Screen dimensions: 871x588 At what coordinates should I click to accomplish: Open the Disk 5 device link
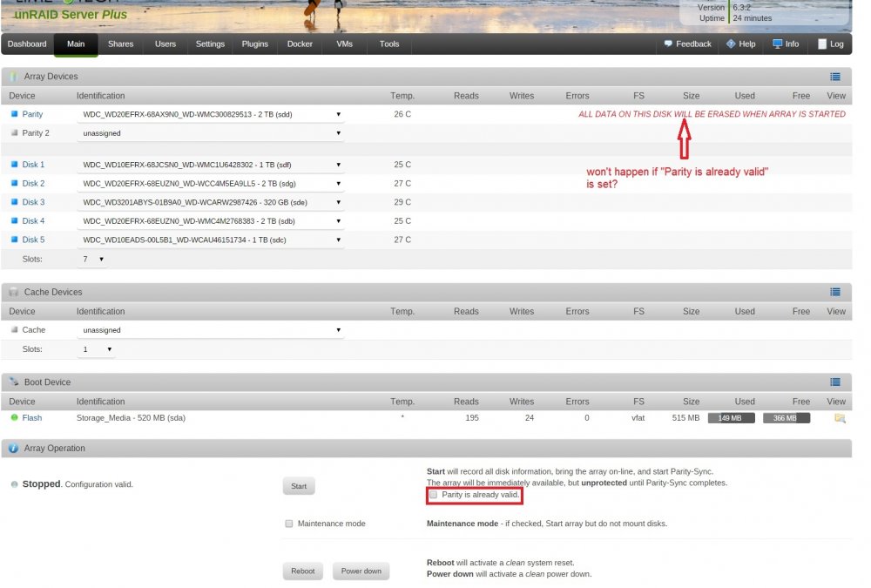(x=33, y=240)
